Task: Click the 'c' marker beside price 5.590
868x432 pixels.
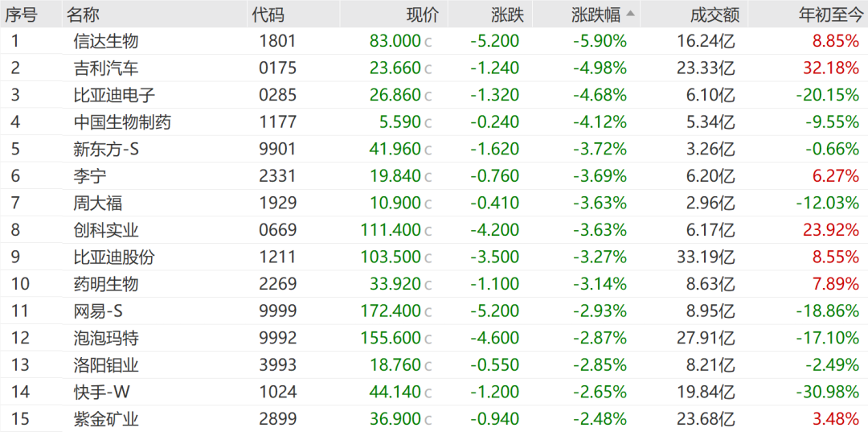Action: [428, 123]
